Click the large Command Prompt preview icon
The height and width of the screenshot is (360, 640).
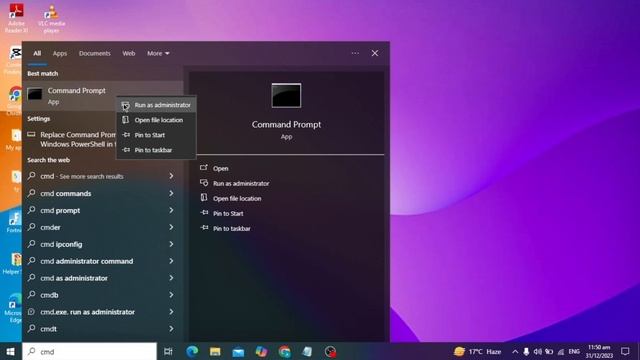tap(287, 96)
